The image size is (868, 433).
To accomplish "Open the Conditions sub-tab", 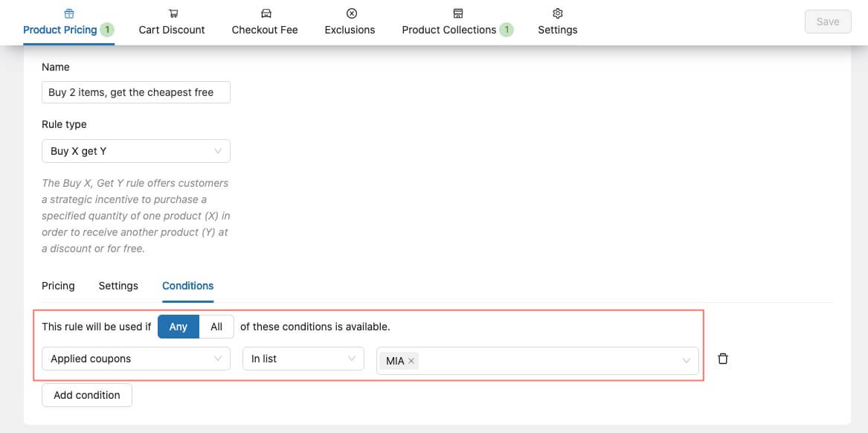I will click(x=187, y=286).
